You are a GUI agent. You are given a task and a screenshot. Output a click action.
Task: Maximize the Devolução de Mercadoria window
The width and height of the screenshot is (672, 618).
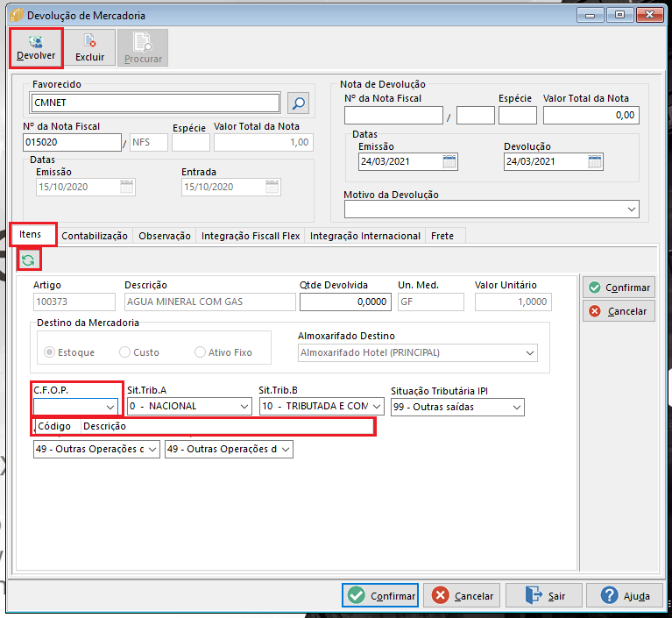pos(619,16)
